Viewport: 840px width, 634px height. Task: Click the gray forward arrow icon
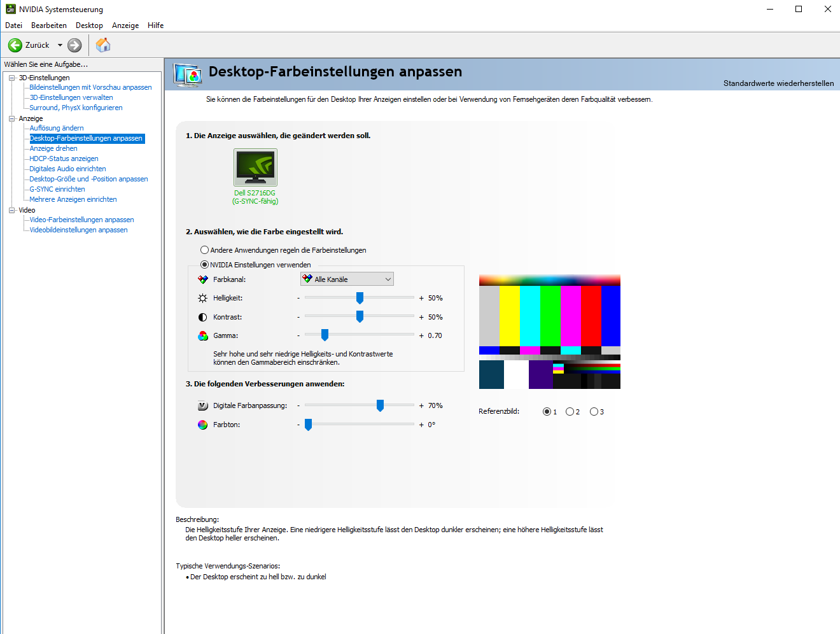pyautogui.click(x=74, y=45)
